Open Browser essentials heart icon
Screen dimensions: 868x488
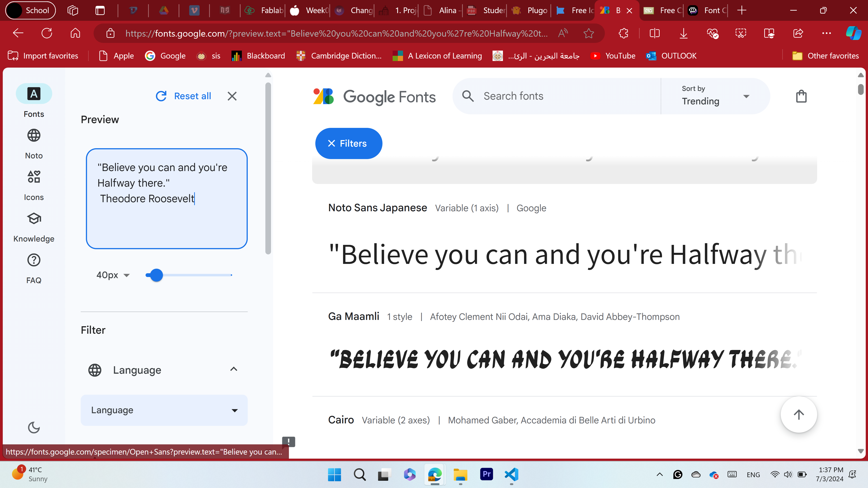pyautogui.click(x=712, y=33)
